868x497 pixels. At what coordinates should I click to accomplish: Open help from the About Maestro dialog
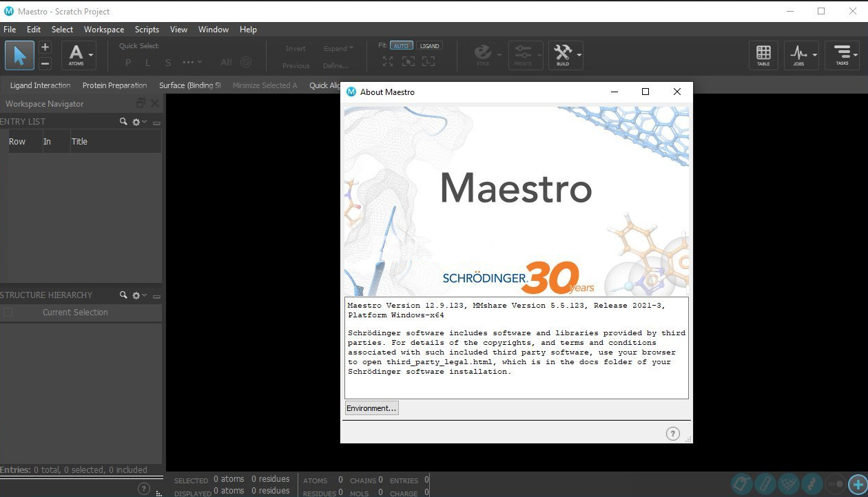click(673, 433)
